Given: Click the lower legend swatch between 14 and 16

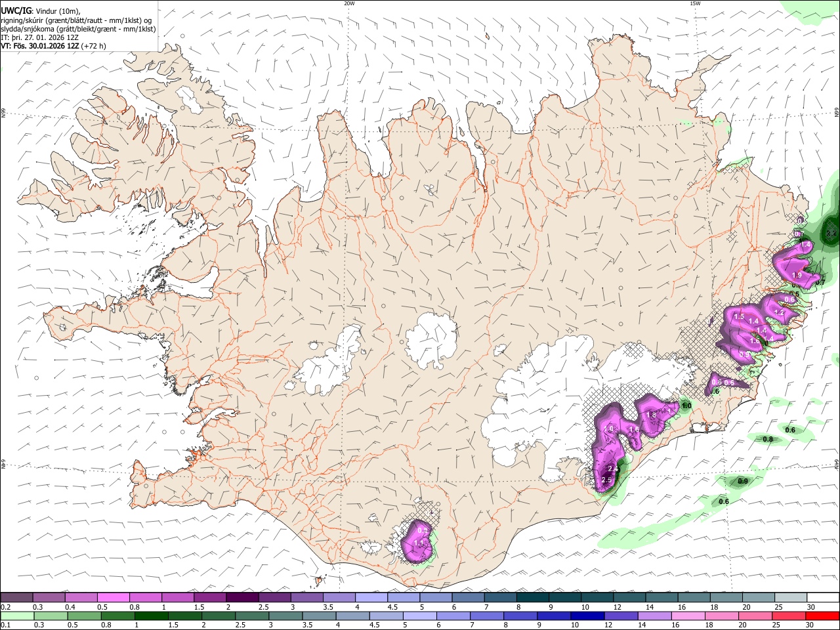Looking at the screenshot, I should 654,616.
